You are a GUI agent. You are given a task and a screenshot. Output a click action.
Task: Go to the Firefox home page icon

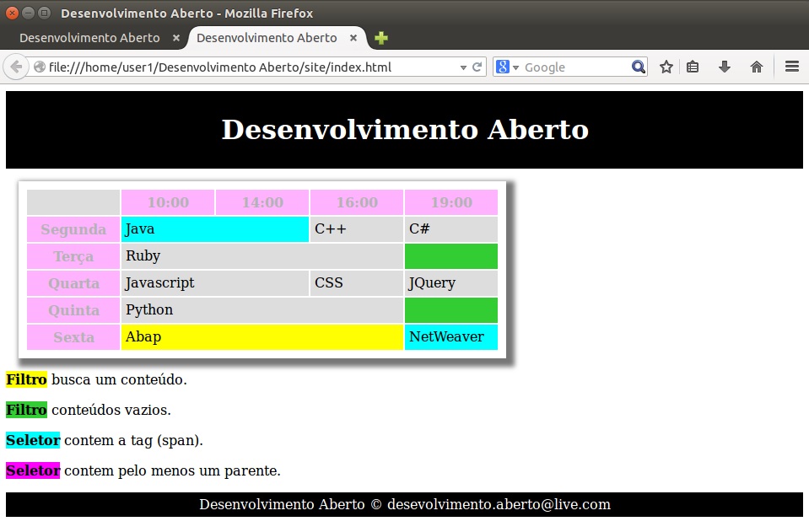tap(757, 67)
